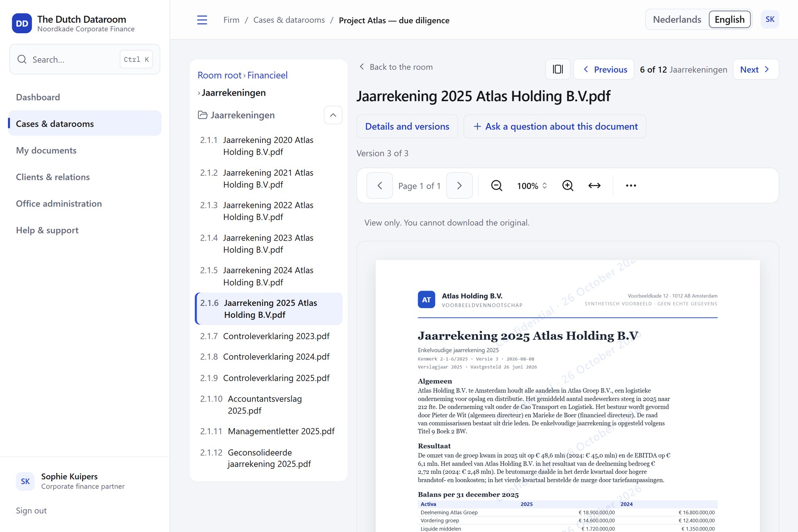This screenshot has width=798, height=532.
Task: Click the Jaarrekeningen folder icon
Action: point(203,115)
